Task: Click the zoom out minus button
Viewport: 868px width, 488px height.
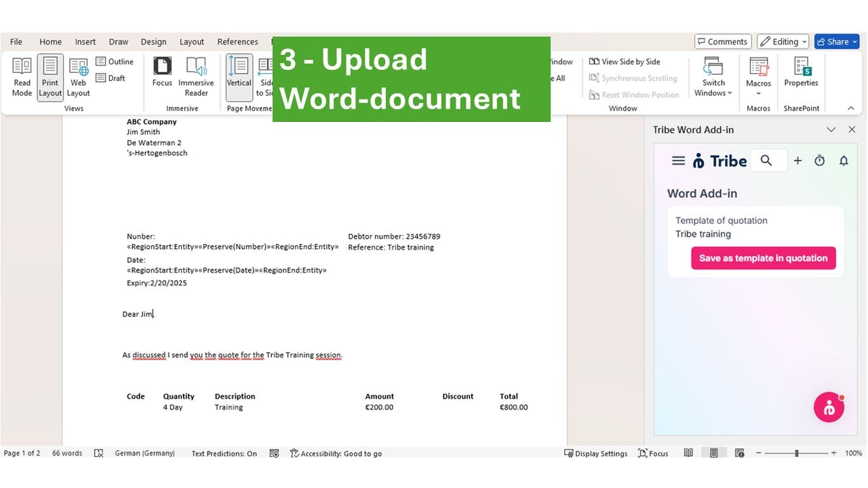Action: 759,453
